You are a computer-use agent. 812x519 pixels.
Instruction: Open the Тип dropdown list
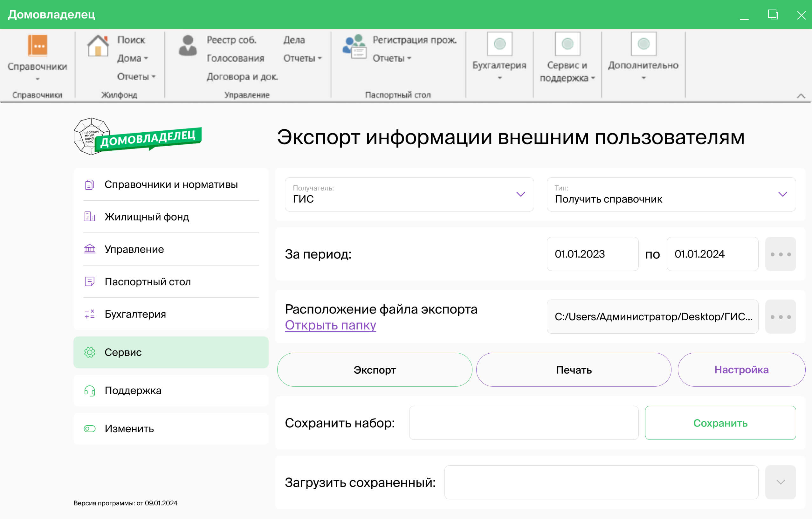[x=782, y=194]
